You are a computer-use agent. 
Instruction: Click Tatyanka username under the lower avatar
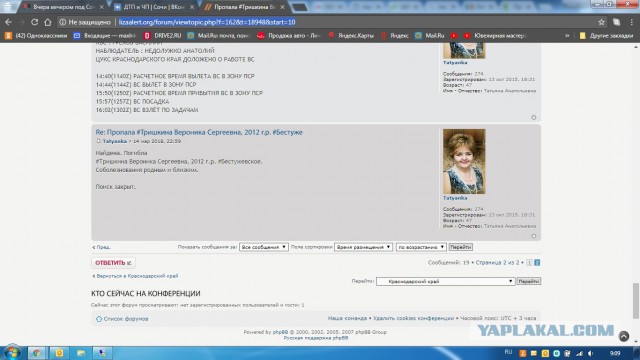click(x=455, y=198)
